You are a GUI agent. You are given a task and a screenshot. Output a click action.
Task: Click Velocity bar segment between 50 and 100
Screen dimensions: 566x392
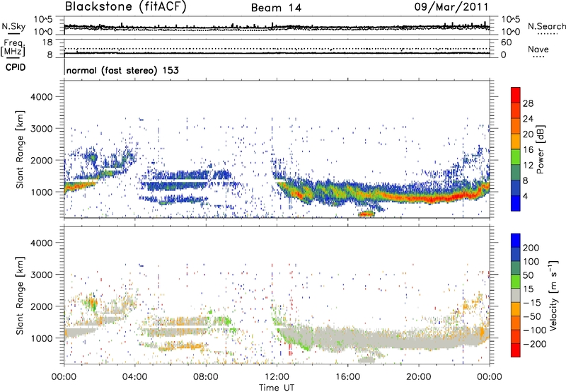coord(516,268)
